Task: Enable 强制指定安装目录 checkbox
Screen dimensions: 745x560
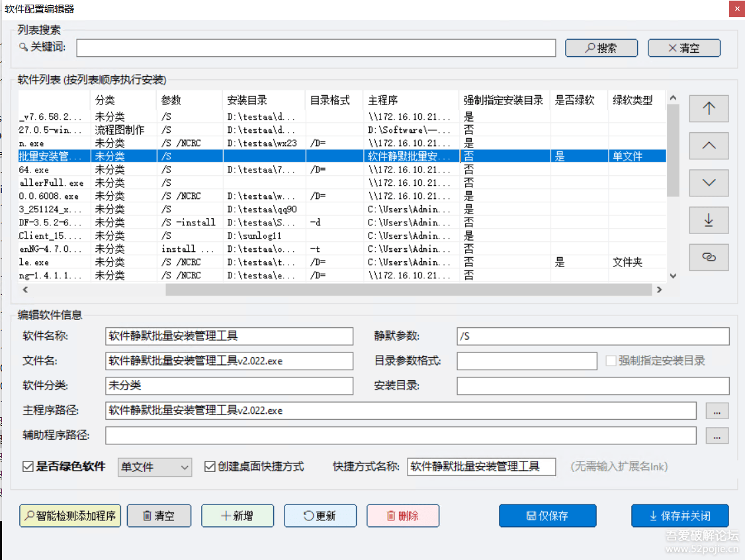Action: point(611,361)
